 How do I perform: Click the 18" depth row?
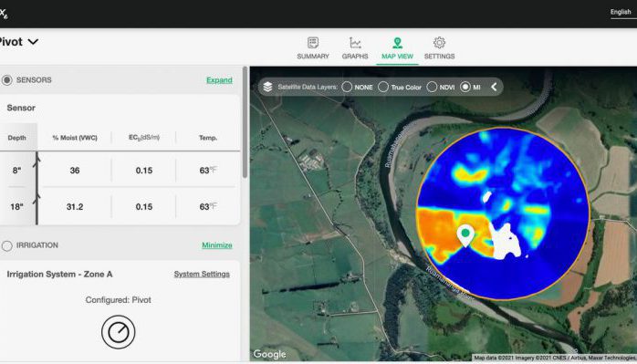point(120,207)
